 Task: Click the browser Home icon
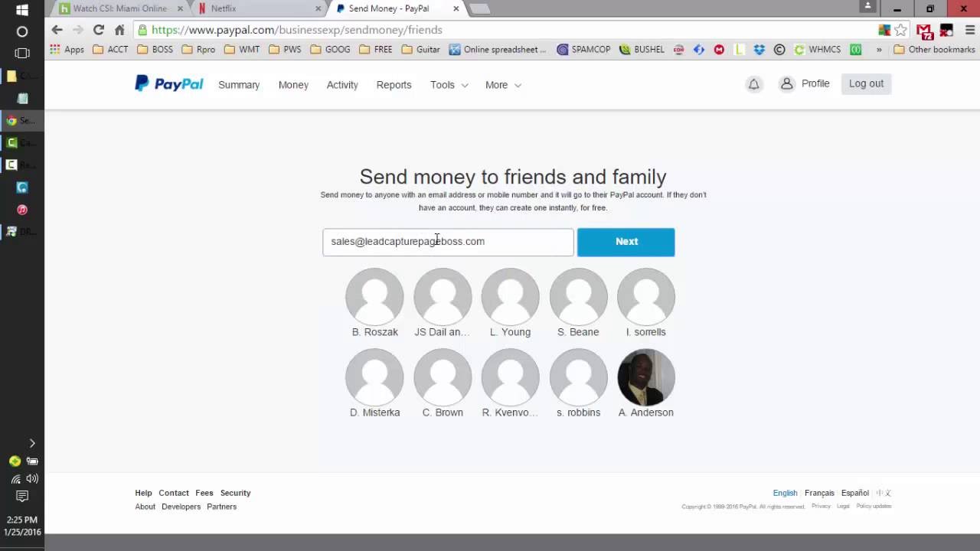(x=119, y=30)
